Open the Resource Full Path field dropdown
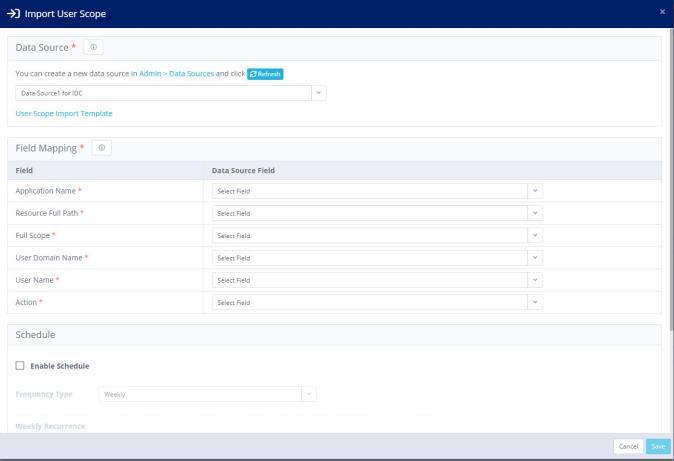Viewport: 674px width, 461px height. point(377,213)
